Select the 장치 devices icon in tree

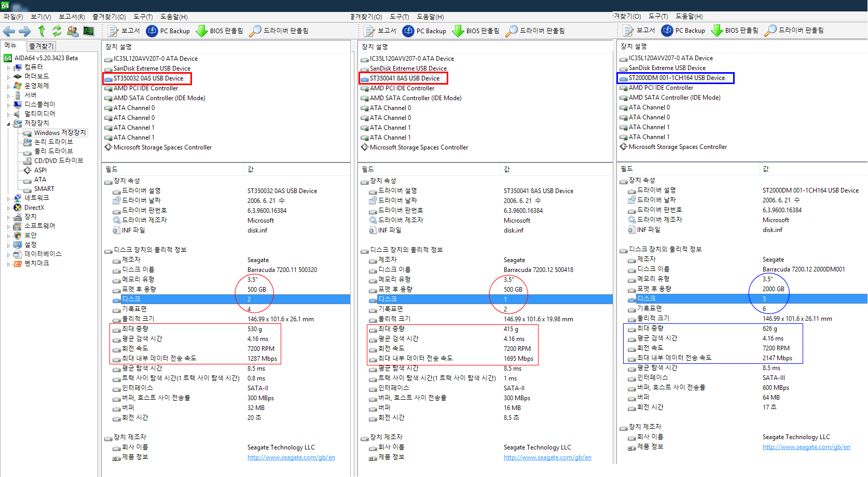coord(18,216)
